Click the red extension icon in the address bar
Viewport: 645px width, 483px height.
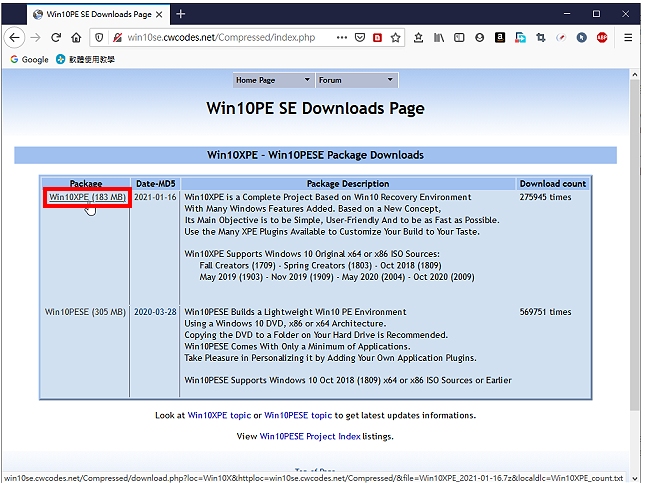click(377, 38)
